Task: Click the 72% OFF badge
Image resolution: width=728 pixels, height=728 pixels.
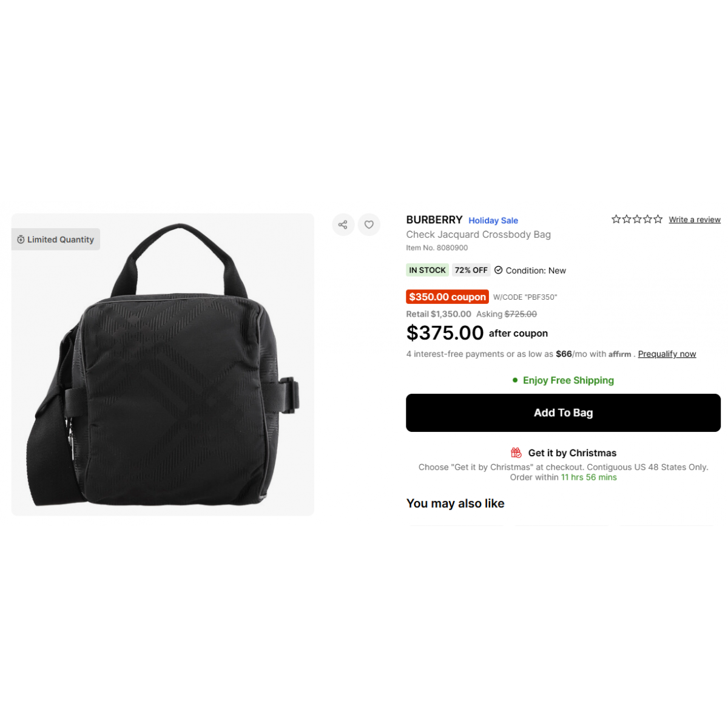Action: tap(471, 270)
